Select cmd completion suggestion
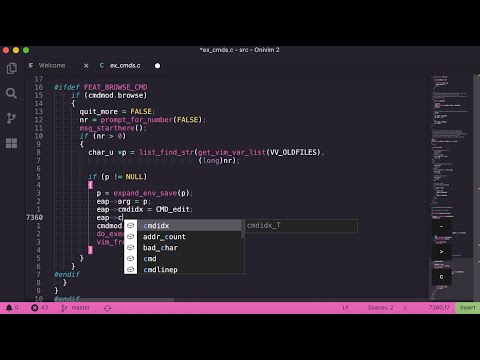 [184, 259]
